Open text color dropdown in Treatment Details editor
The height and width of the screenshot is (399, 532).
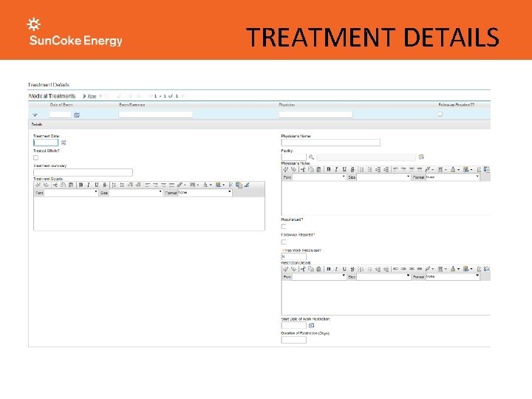click(208, 185)
